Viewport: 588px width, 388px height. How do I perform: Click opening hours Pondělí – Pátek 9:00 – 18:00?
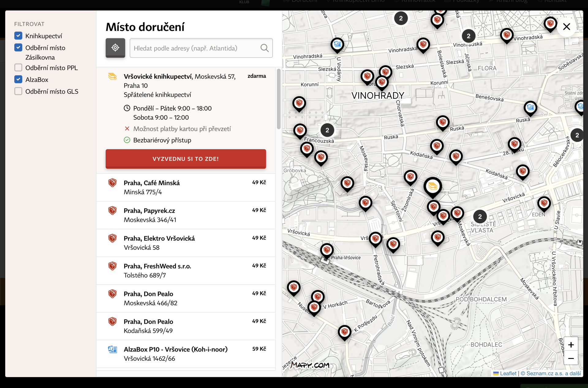[x=172, y=108]
